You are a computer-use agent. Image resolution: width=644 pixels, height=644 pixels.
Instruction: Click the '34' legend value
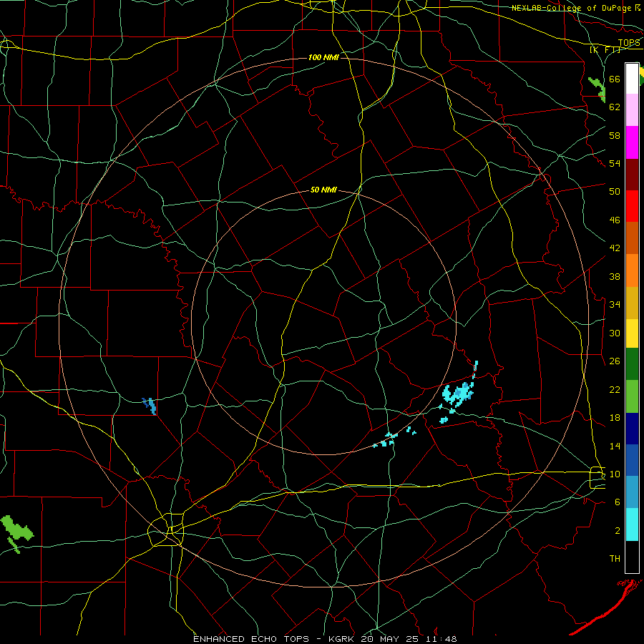(615, 305)
